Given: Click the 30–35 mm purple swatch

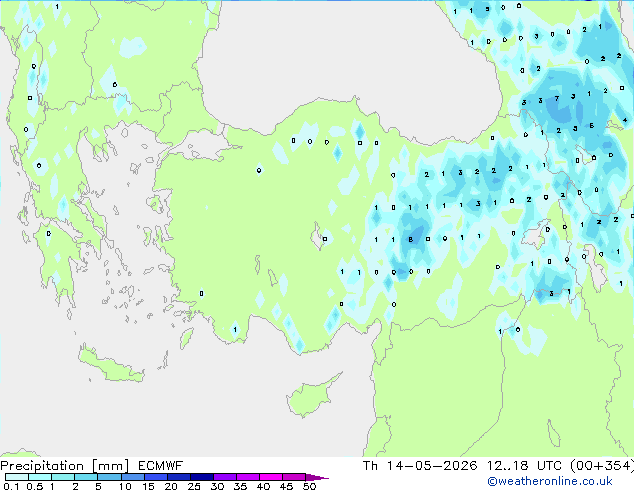Looking at the screenshot, I should coord(224,477).
